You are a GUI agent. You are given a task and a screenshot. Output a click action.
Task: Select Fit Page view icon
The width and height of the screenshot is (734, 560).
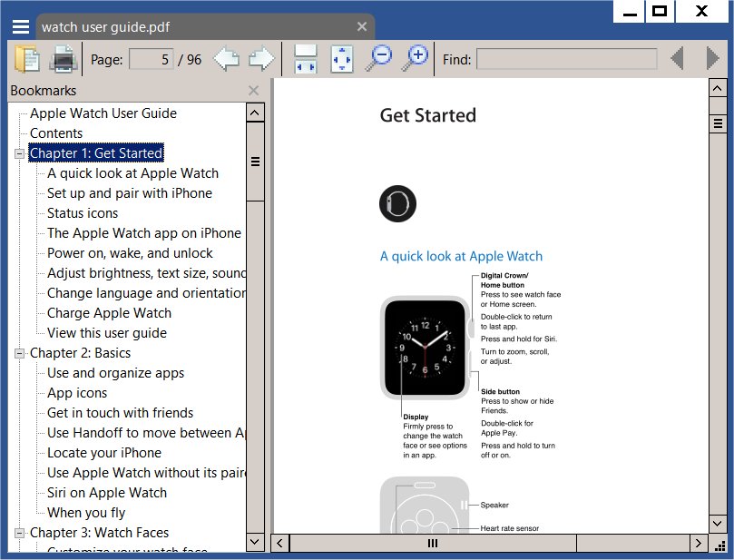[x=342, y=59]
